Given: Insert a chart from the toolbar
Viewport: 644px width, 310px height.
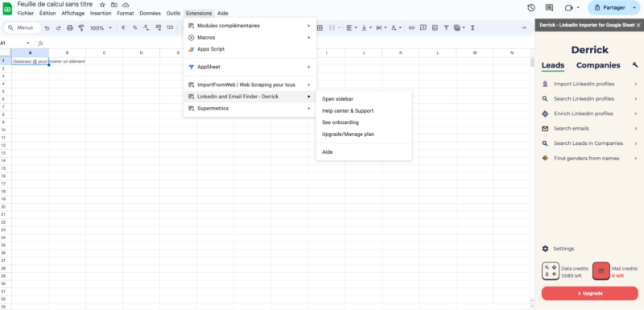Looking at the screenshot, I should click(435, 28).
